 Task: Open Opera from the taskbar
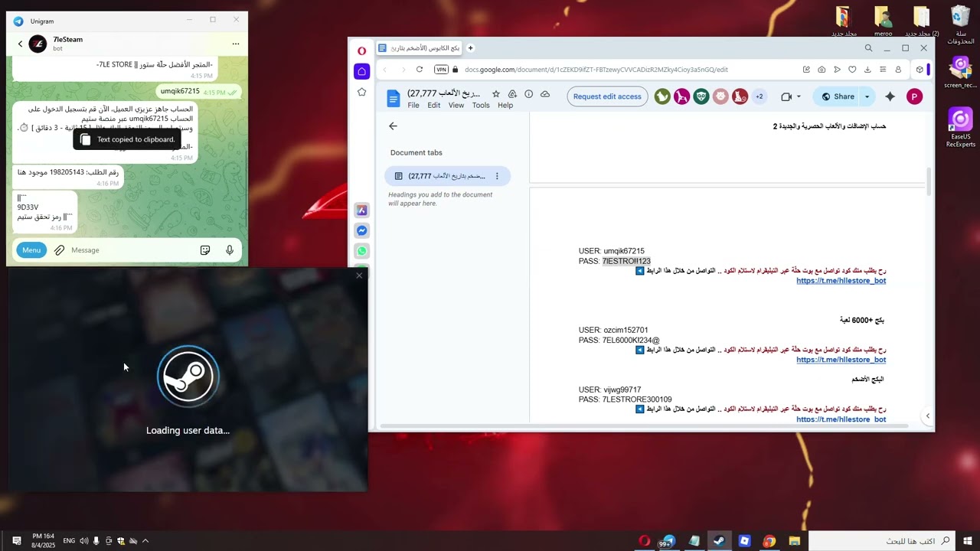(645, 541)
